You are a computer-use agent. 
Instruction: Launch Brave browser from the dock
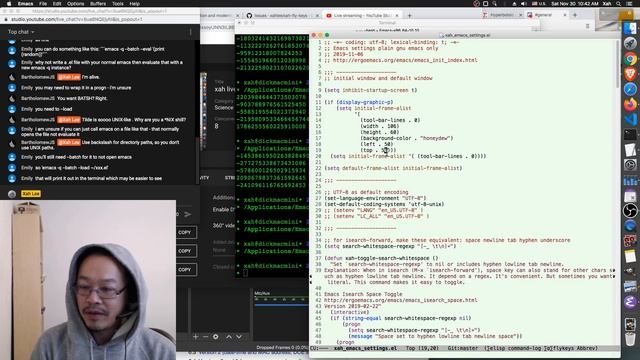pyautogui.click(x=630, y=74)
